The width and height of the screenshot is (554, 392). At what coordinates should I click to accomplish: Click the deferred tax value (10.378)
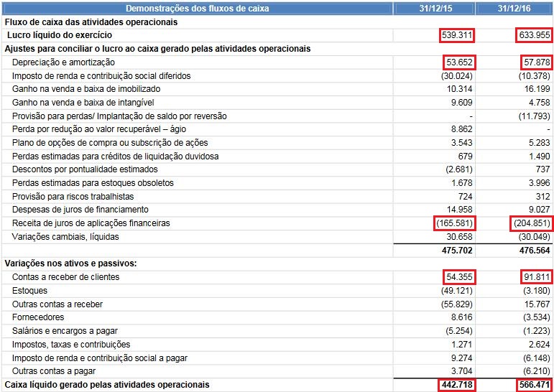(x=534, y=76)
